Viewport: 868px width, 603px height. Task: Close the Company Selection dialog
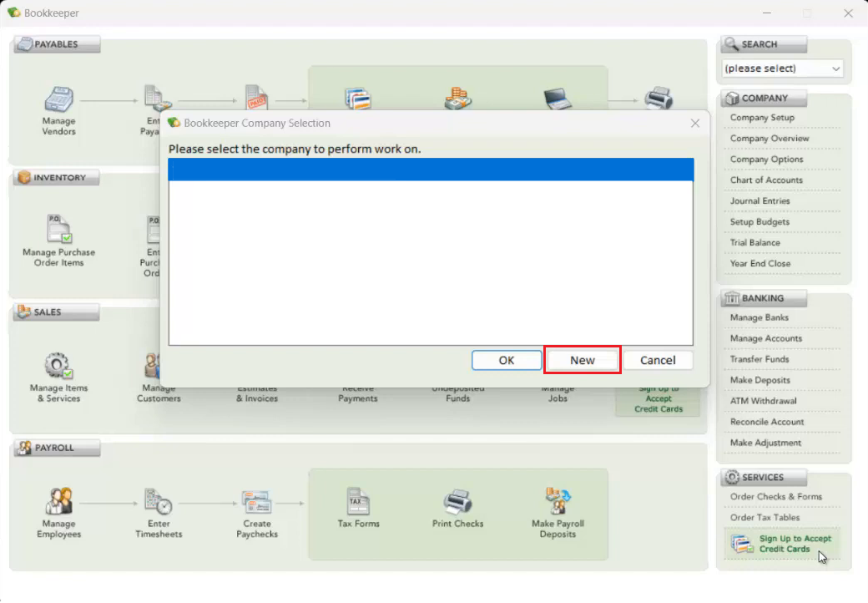(x=695, y=123)
